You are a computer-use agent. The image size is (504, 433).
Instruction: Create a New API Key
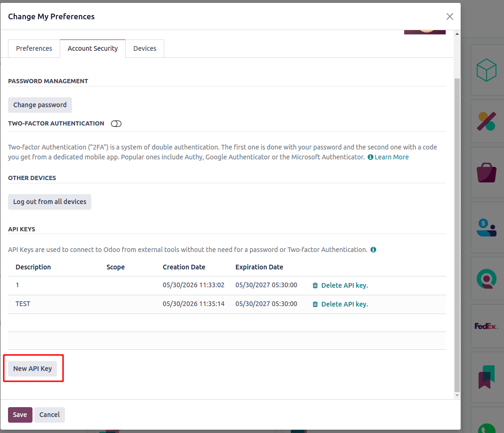click(32, 369)
